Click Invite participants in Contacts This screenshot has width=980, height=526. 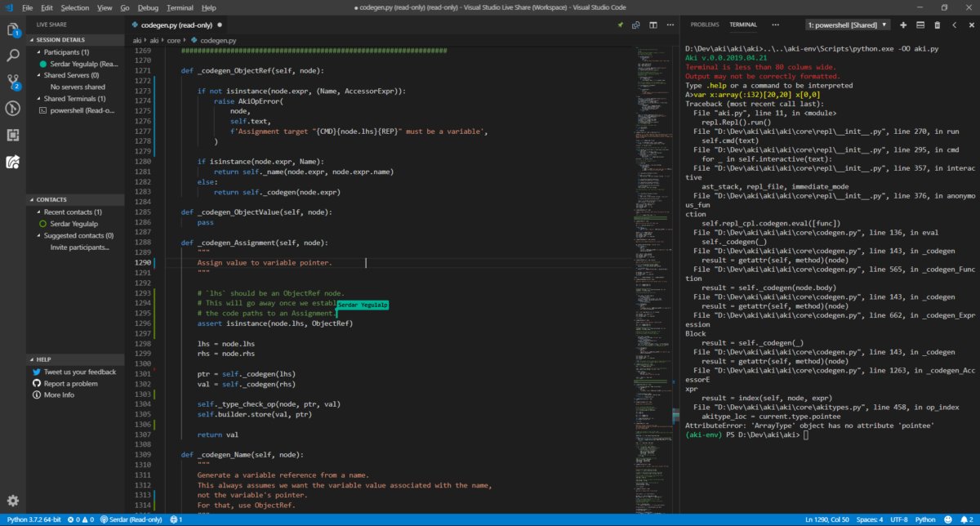(x=79, y=247)
